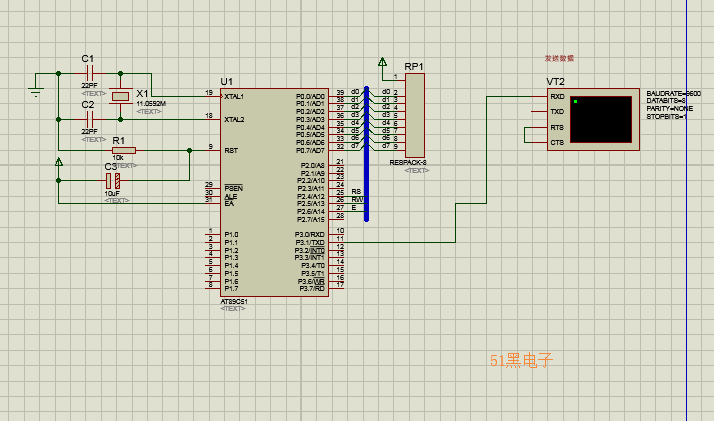
Task: Click the RW wire label
Action: (x=357, y=199)
